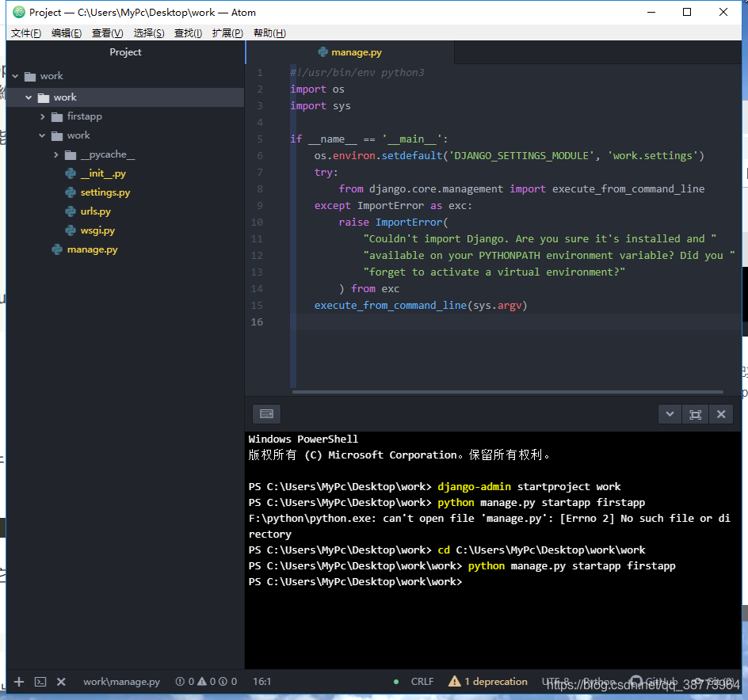The height and width of the screenshot is (700, 748).
Task: Open the 查找(I) menu
Action: point(188,33)
